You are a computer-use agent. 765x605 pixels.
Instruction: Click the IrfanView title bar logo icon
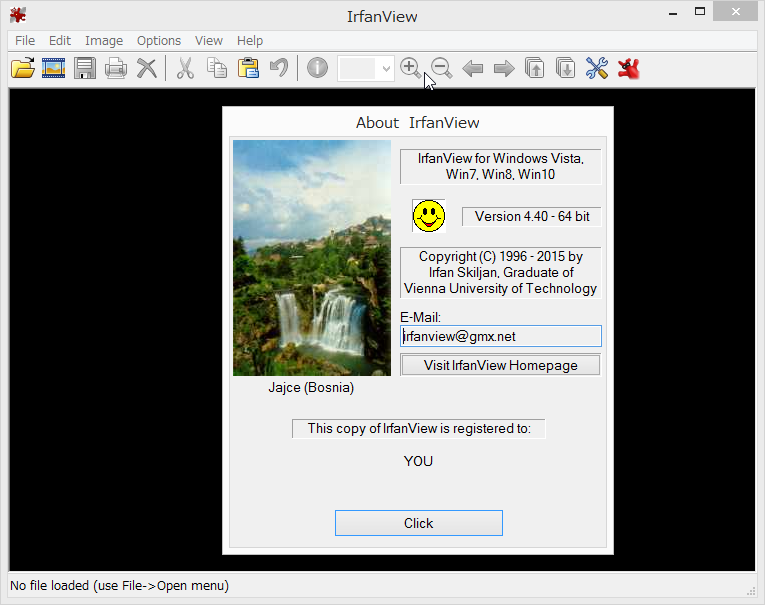(x=18, y=15)
